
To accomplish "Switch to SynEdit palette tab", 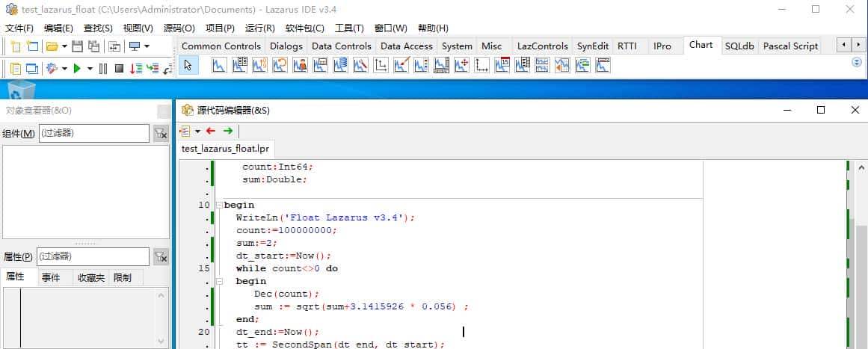I will (593, 46).
